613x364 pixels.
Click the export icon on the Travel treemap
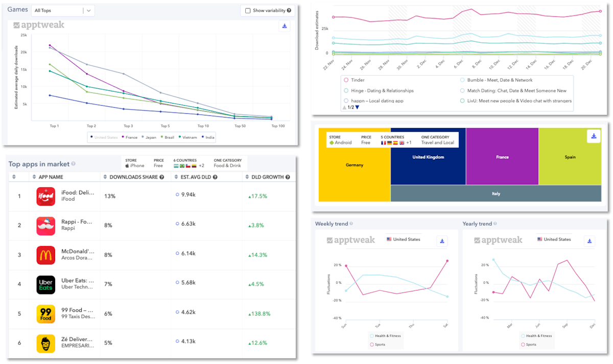594,136
